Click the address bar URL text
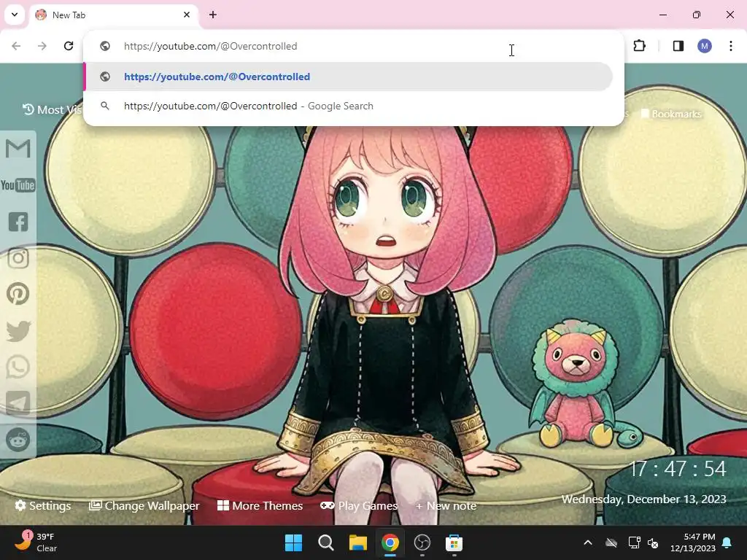747x560 pixels. pos(211,46)
